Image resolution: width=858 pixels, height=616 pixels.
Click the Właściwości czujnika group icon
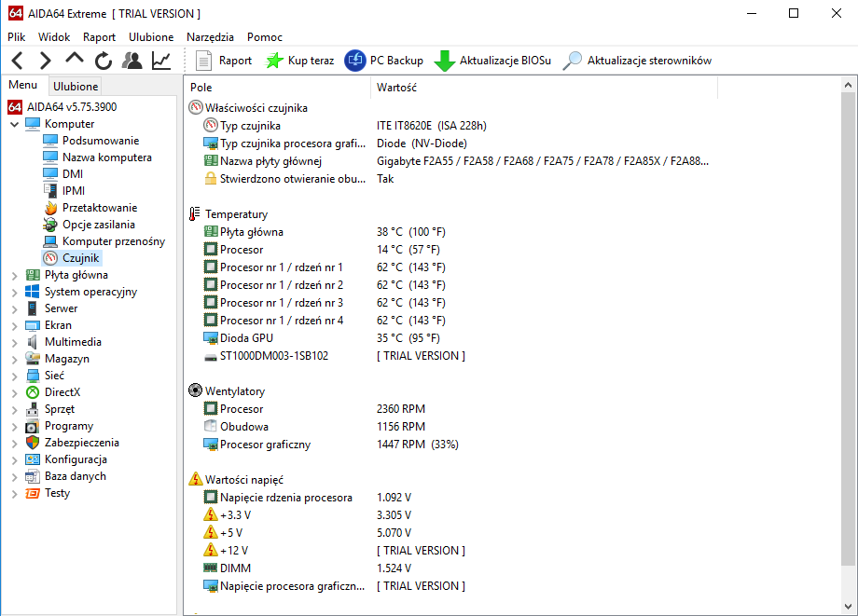[195, 107]
